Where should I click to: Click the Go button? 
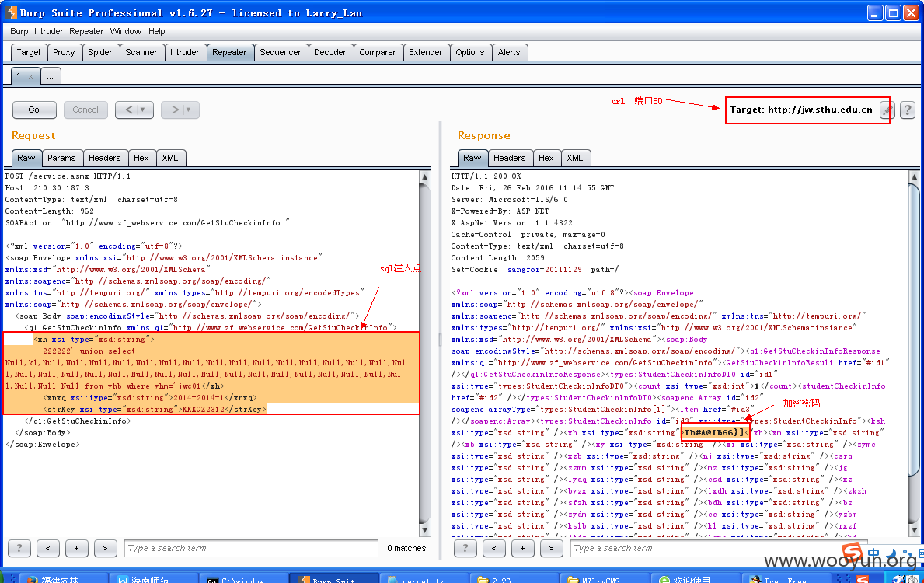(34, 110)
